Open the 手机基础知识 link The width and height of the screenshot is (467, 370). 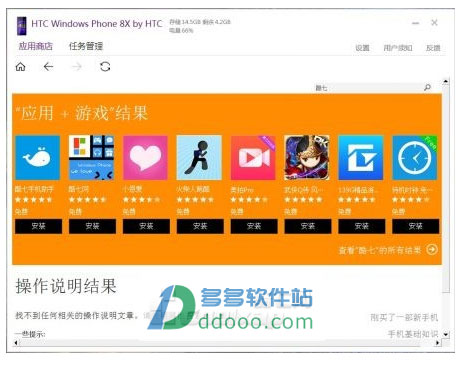(413, 334)
